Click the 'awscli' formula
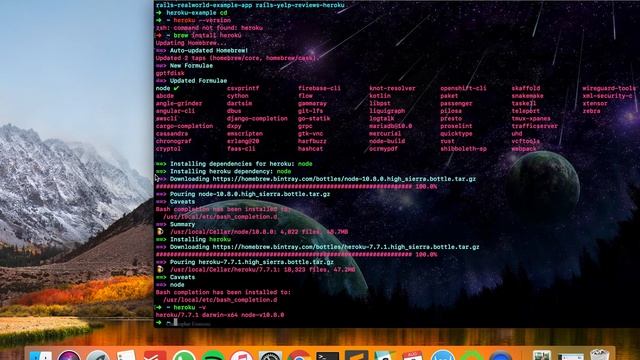Screen dimensions: 640x360 click(166, 118)
